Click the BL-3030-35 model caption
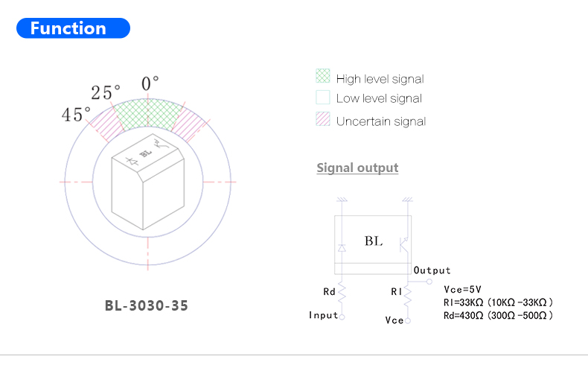Viewport: 588px width, 365px height. coord(146,305)
